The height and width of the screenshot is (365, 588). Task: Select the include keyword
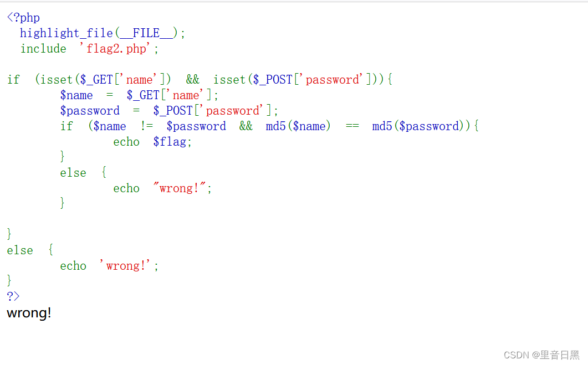click(43, 48)
